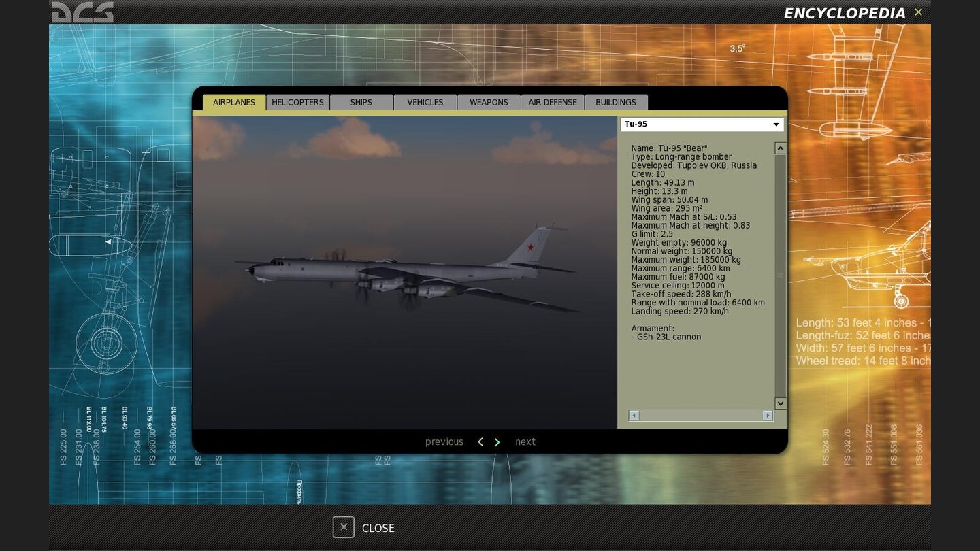This screenshot has height=551, width=980.
Task: Close the encyclopedia with the CLOSE button
Action: click(363, 528)
